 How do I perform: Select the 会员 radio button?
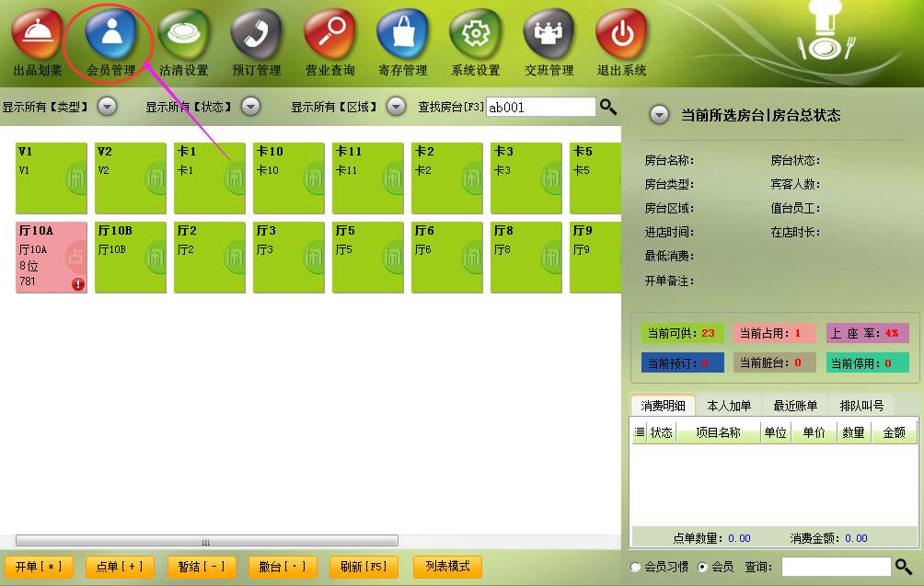pyautogui.click(x=703, y=568)
